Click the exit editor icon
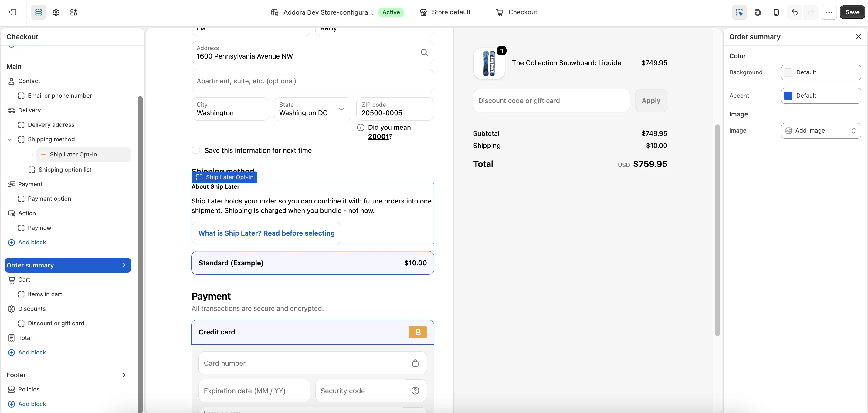This screenshot has width=868, height=413. [x=12, y=12]
